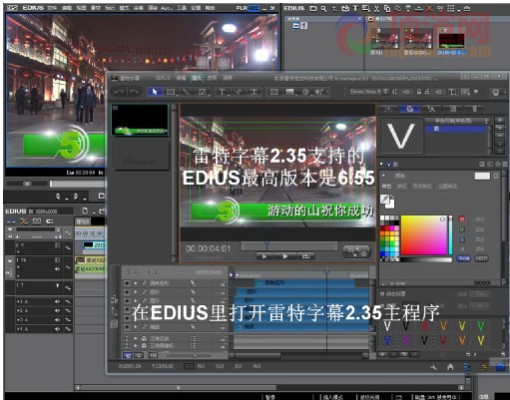Click the playhead marker on the layer timeline ruler

327,272
